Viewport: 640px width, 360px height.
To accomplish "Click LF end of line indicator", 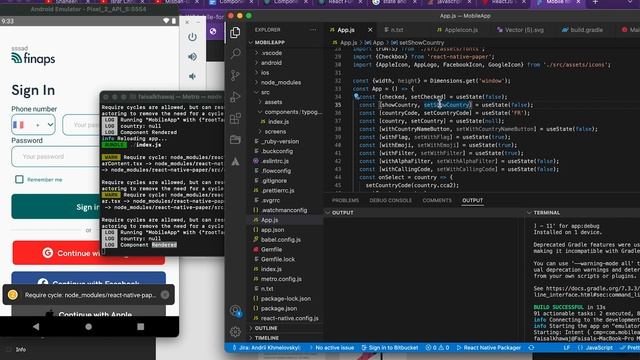I will point(567,348).
